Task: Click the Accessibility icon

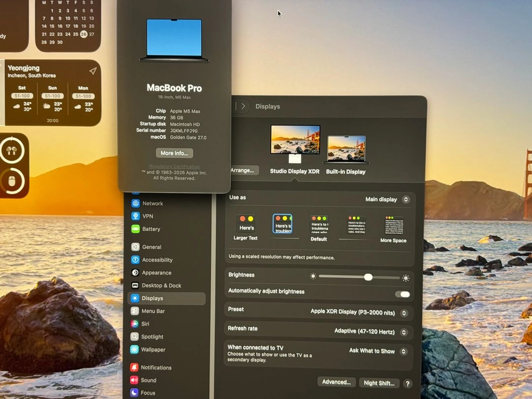Action: pos(135,260)
